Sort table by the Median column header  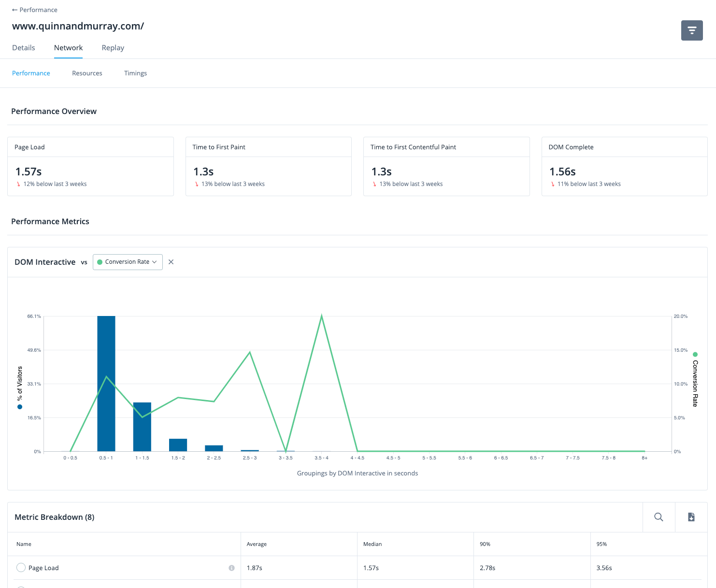click(372, 544)
